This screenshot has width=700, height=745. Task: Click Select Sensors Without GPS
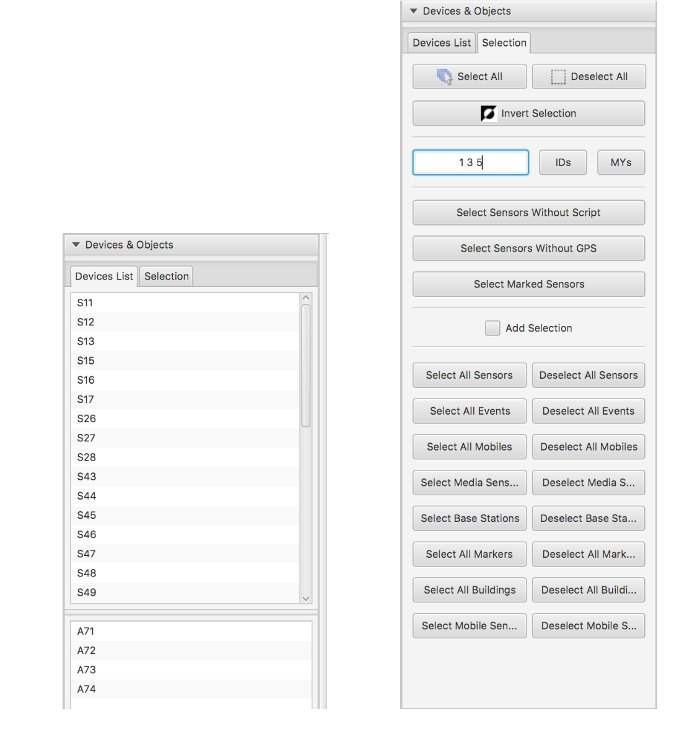coord(528,249)
